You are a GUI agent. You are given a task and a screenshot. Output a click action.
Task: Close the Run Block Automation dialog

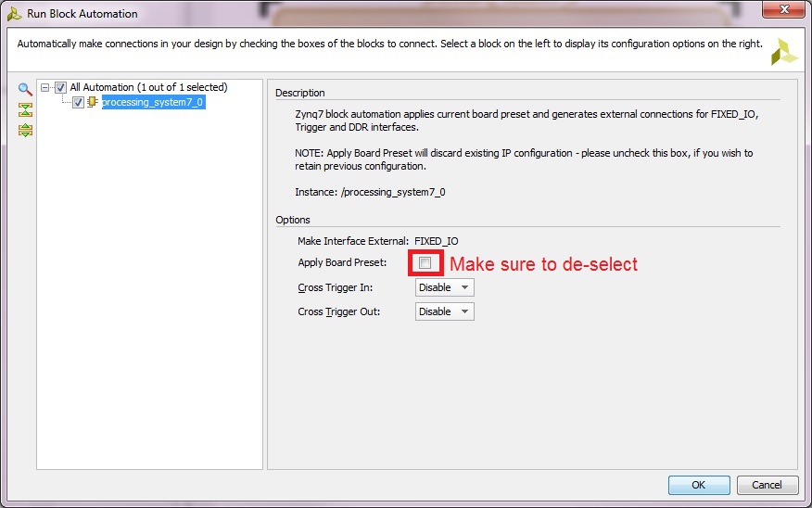click(x=784, y=8)
